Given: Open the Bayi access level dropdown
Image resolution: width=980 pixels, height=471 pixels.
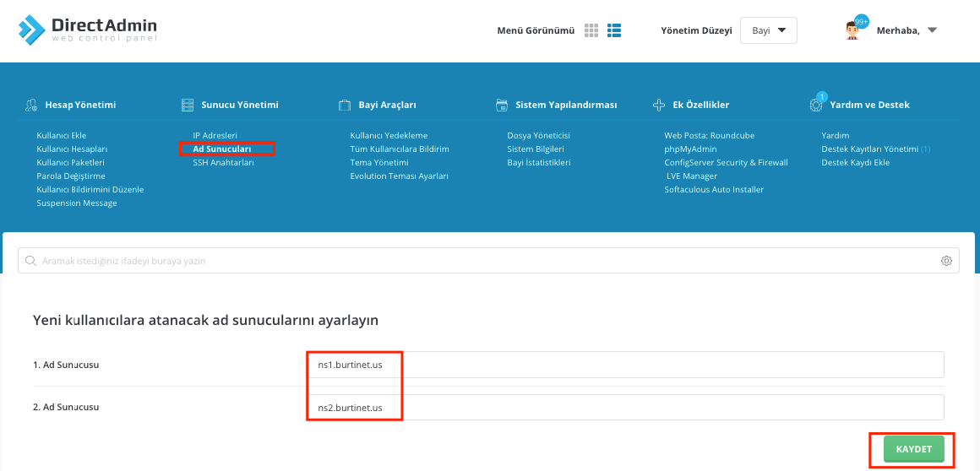Looking at the screenshot, I should (768, 30).
